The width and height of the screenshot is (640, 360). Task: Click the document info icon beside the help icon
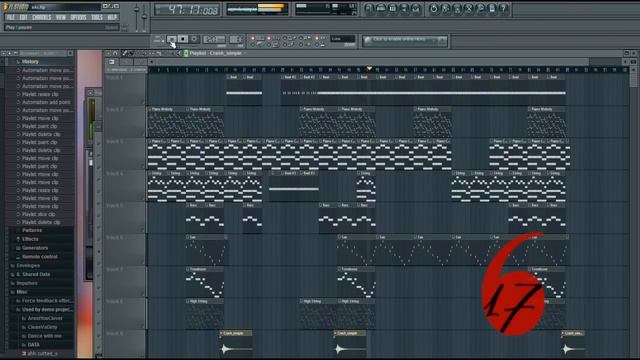pyautogui.click(x=492, y=9)
